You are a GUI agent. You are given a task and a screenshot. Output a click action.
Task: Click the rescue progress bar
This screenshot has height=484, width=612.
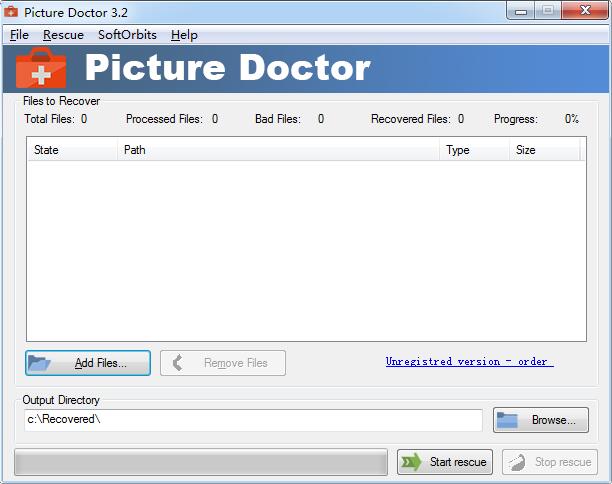(x=201, y=462)
